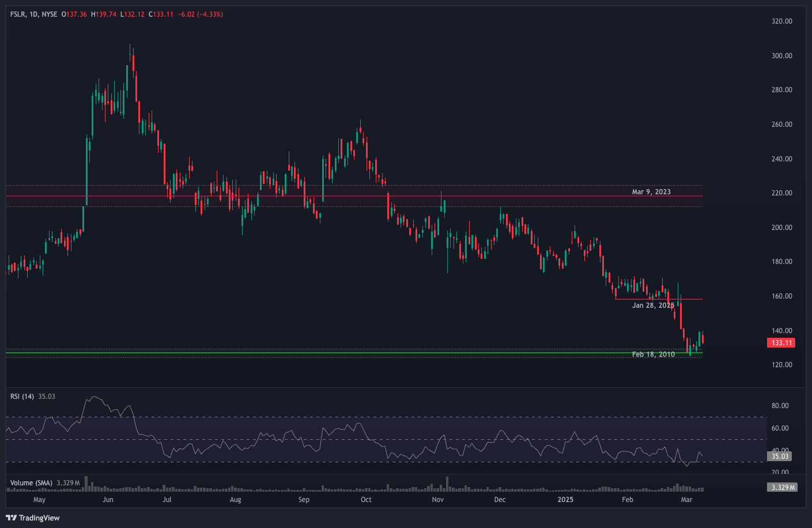
Task: Click the 280.00 price axis label
Action: point(781,90)
